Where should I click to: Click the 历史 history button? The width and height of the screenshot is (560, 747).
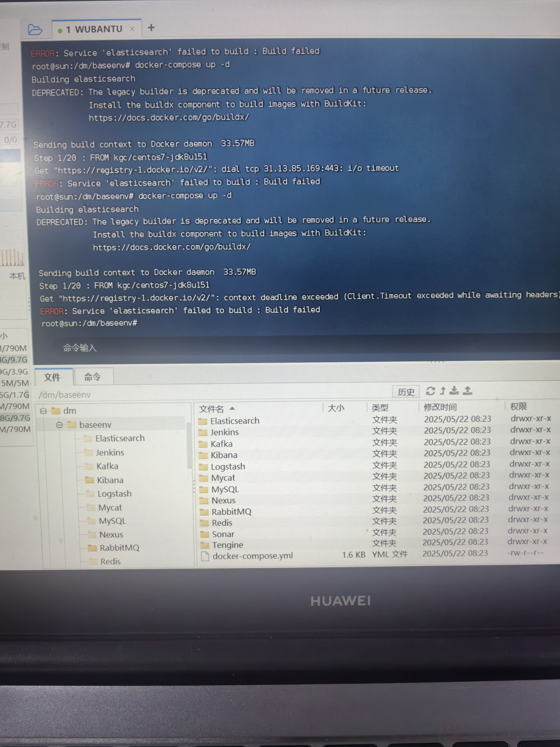[406, 392]
